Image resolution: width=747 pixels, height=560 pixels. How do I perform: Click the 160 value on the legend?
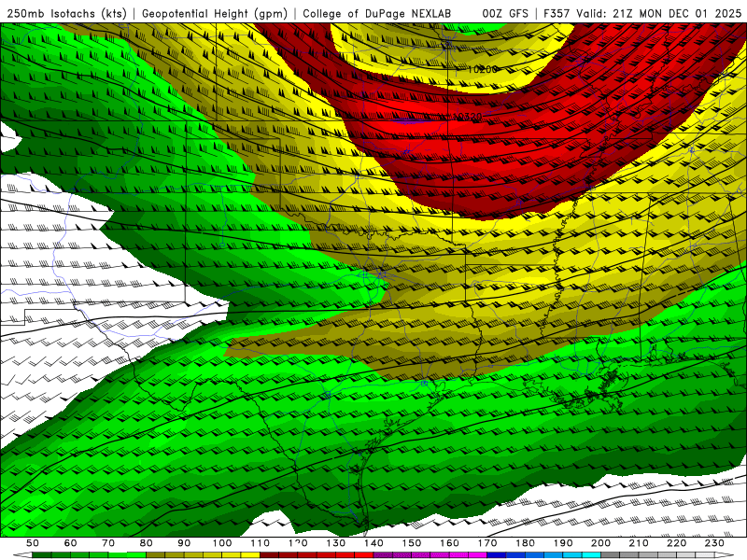point(449,543)
